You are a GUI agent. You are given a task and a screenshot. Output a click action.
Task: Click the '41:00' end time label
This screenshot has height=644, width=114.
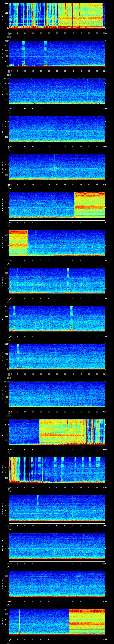pos(105,450)
